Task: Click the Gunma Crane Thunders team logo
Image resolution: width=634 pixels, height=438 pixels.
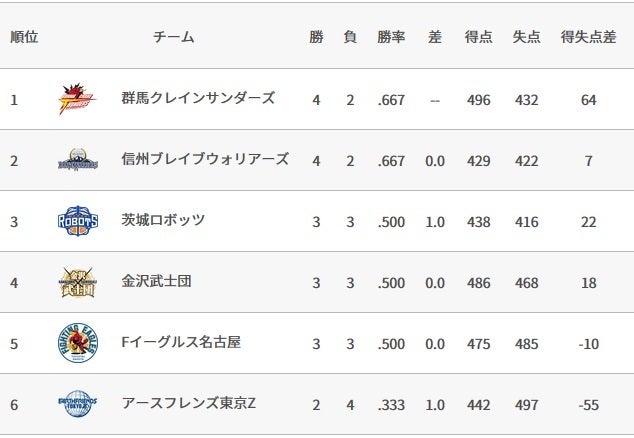Action: [77, 99]
